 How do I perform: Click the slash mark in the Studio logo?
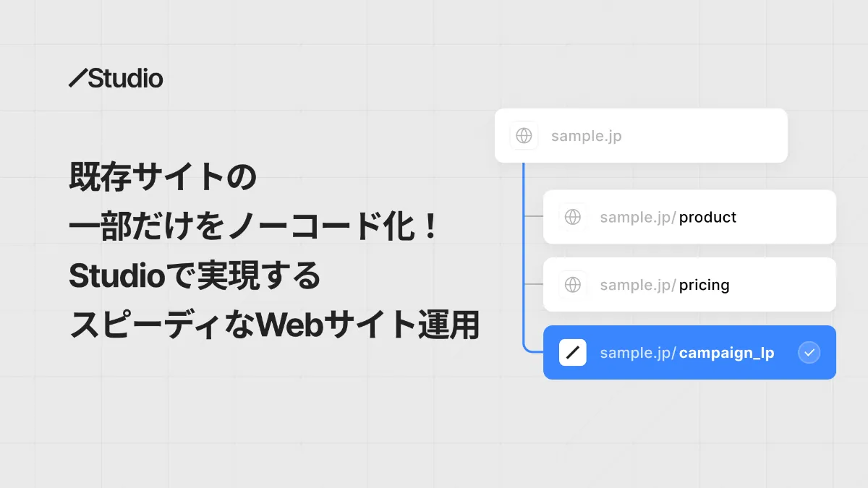pos(77,78)
